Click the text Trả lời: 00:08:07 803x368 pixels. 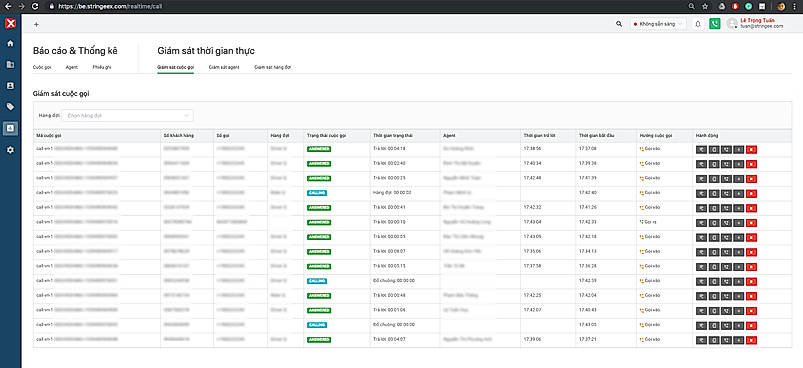pyautogui.click(x=389, y=252)
